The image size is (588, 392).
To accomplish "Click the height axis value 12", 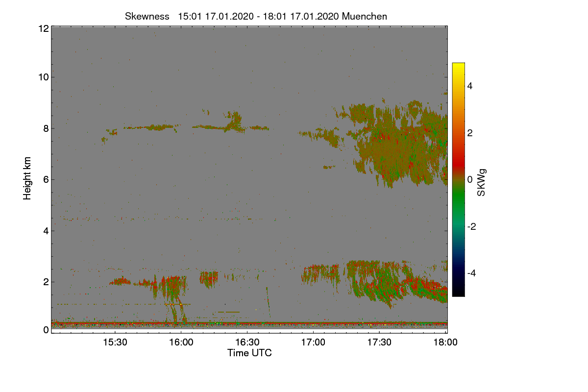I will [x=43, y=28].
